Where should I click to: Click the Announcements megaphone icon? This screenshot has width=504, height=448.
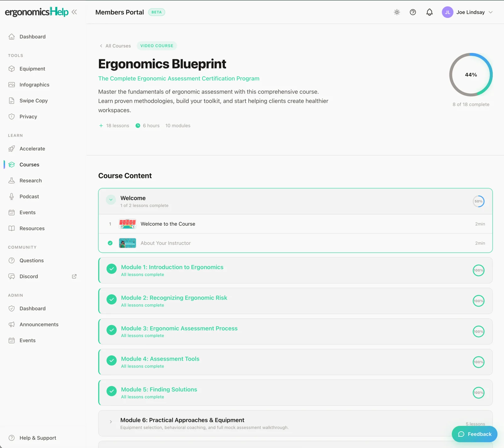(12, 325)
